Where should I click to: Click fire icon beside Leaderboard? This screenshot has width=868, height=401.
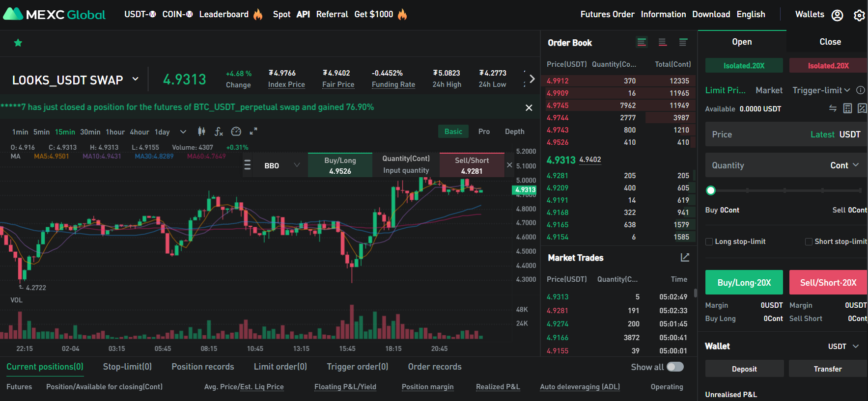258,14
